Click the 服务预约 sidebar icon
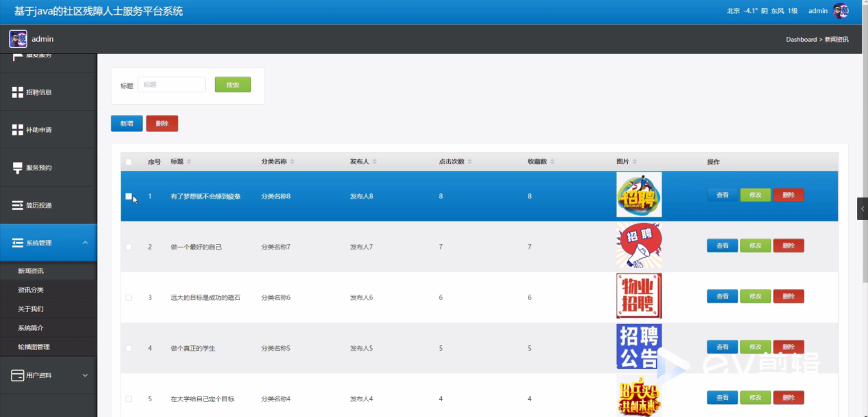 click(18, 167)
